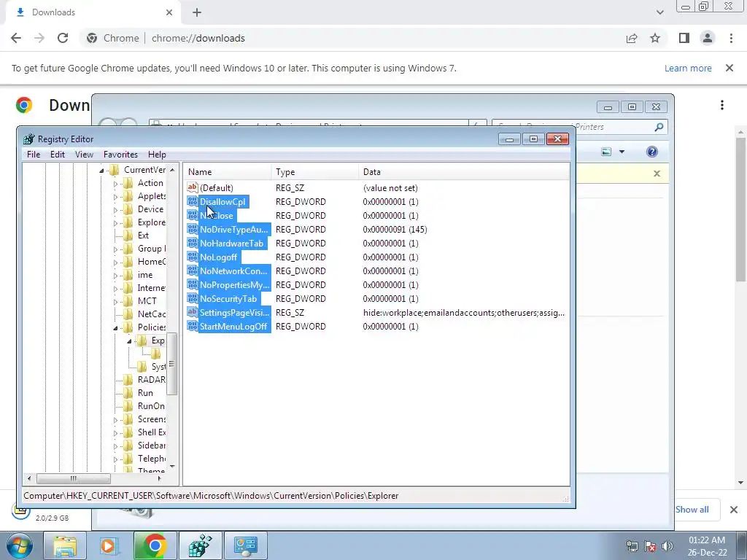Click the (Default) string value icon
The height and width of the screenshot is (560, 747).
193,187
